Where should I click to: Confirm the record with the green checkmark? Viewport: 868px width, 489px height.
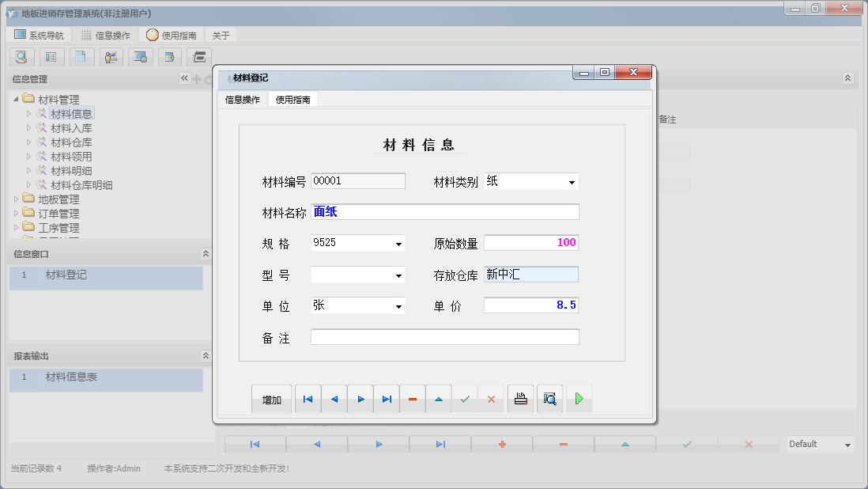(465, 399)
